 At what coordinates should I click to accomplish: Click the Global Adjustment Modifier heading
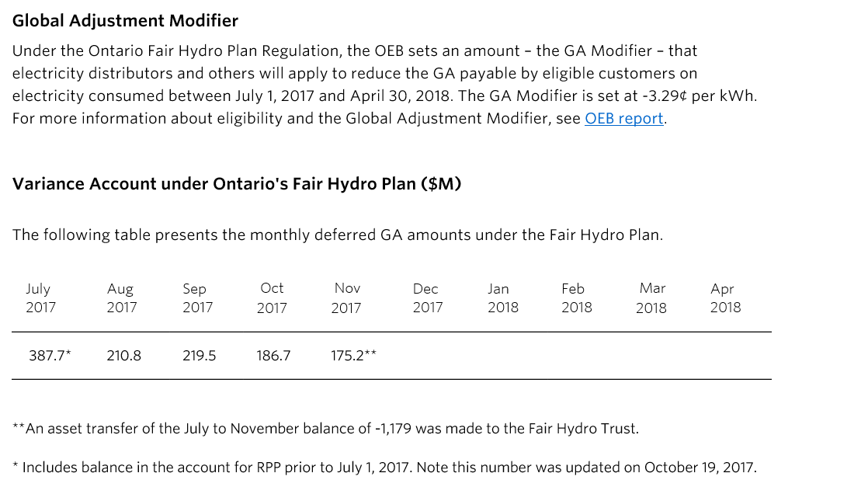125,21
